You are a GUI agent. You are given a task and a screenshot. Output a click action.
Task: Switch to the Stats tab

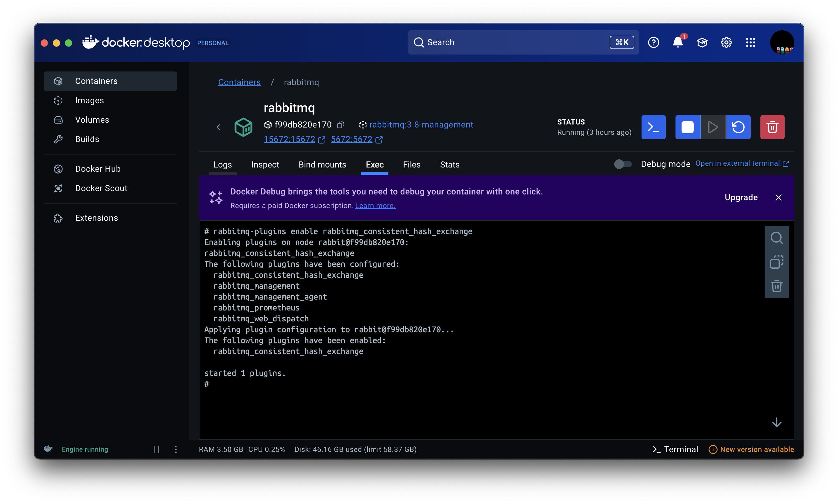click(x=449, y=165)
